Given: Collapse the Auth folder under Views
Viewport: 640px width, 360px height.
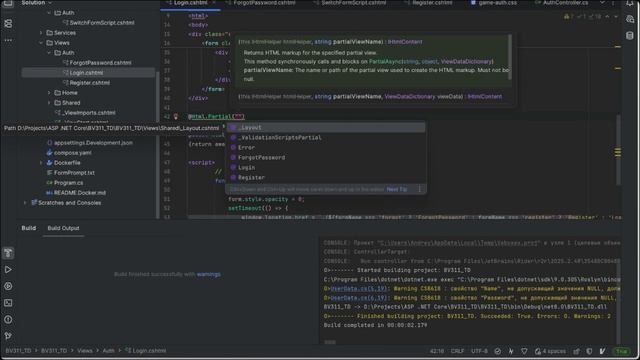Looking at the screenshot, I should [49, 53].
